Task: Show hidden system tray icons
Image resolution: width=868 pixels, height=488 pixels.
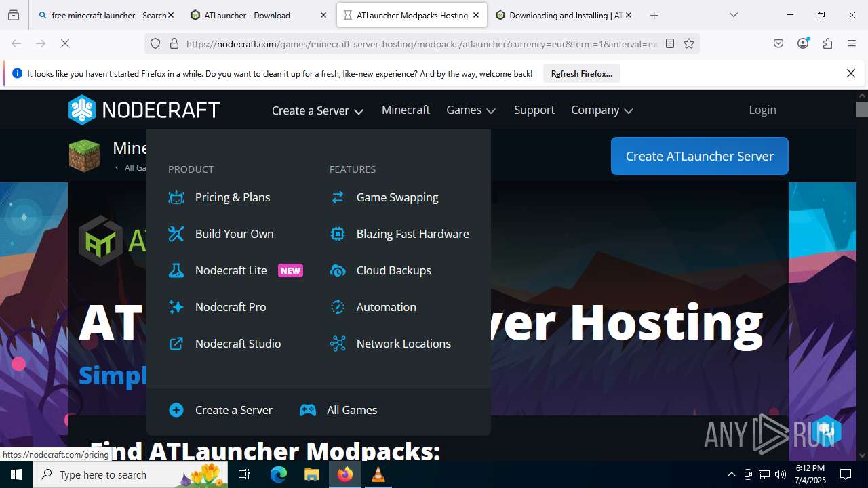Action: pyautogui.click(x=731, y=474)
